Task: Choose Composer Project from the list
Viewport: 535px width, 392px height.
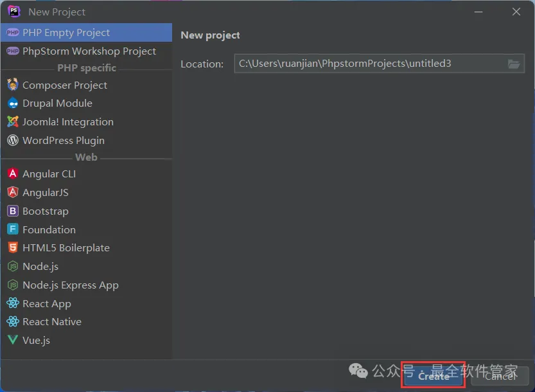Action: click(x=86, y=85)
